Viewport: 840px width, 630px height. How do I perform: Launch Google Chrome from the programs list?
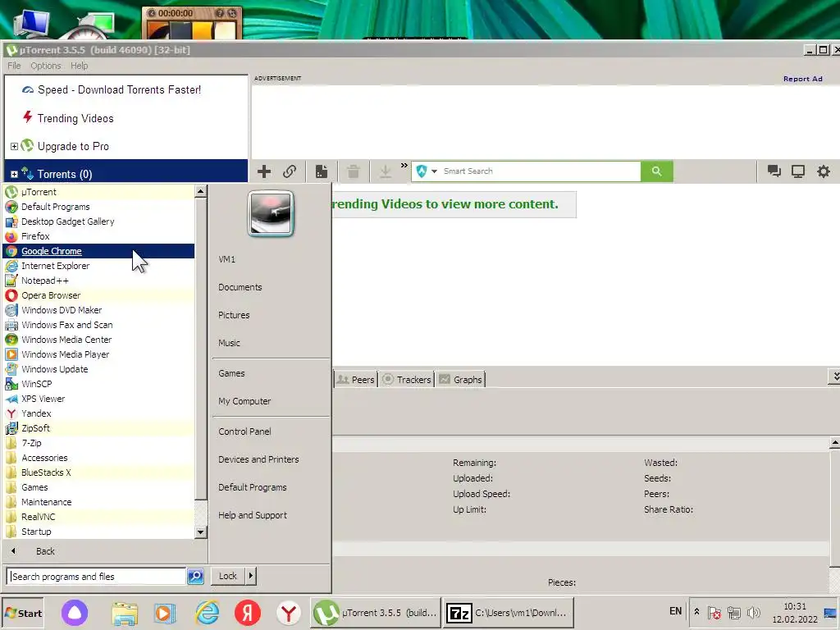tap(98, 251)
